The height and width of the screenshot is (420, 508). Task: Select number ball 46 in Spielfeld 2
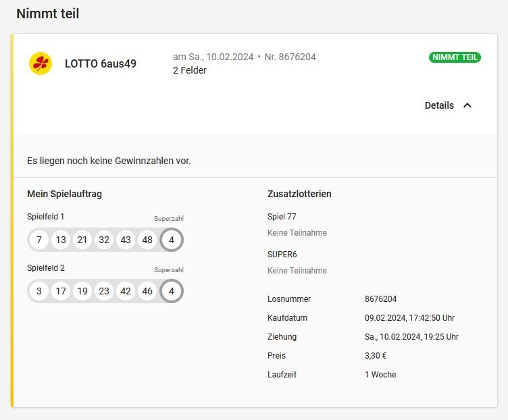pyautogui.click(x=147, y=291)
